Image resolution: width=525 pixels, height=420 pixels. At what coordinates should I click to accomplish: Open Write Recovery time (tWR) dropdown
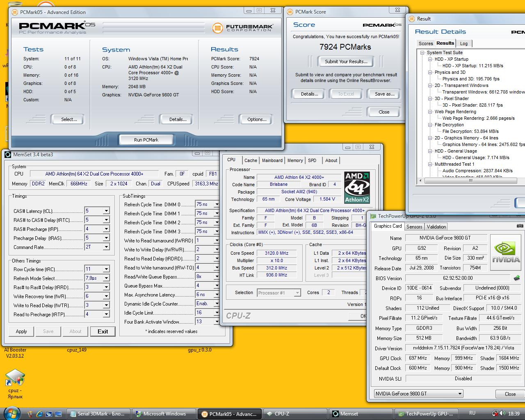coord(106,296)
